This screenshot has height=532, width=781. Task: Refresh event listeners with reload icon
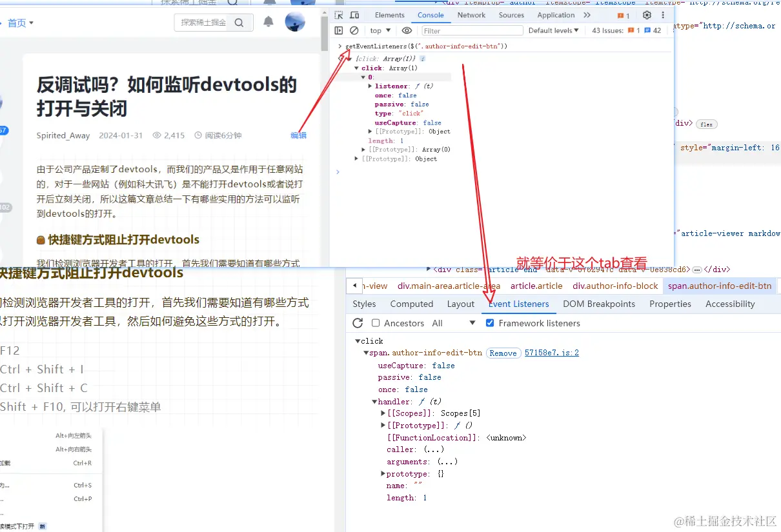pyautogui.click(x=358, y=323)
